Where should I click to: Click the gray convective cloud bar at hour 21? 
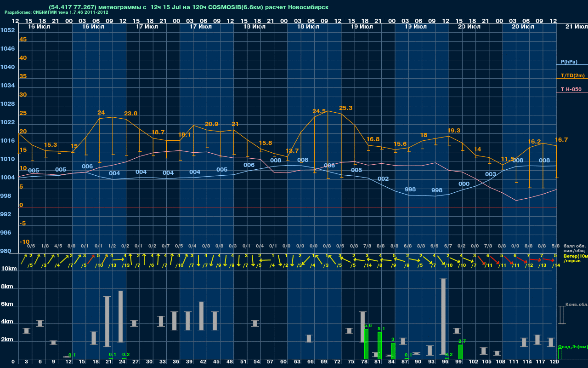pyautogui.click(x=107, y=322)
